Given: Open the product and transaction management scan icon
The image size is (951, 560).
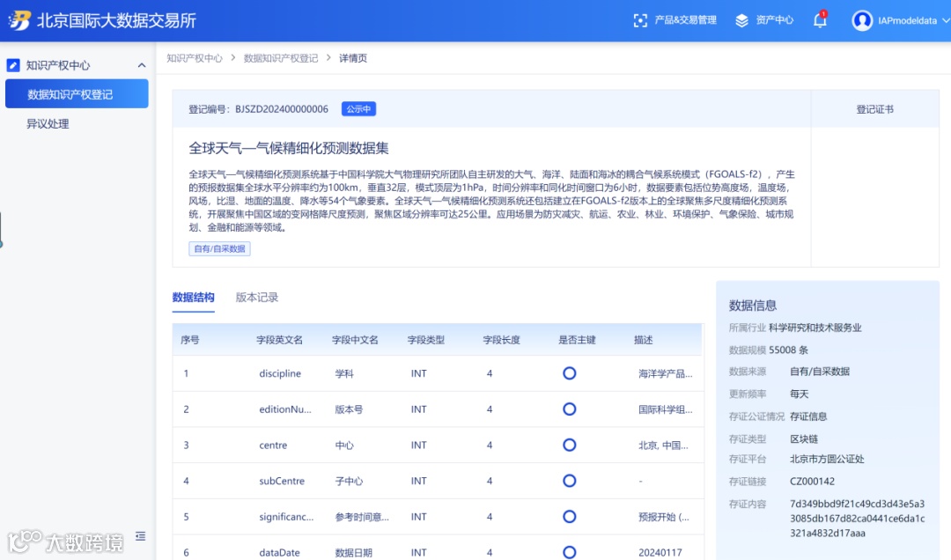Looking at the screenshot, I should click(640, 20).
